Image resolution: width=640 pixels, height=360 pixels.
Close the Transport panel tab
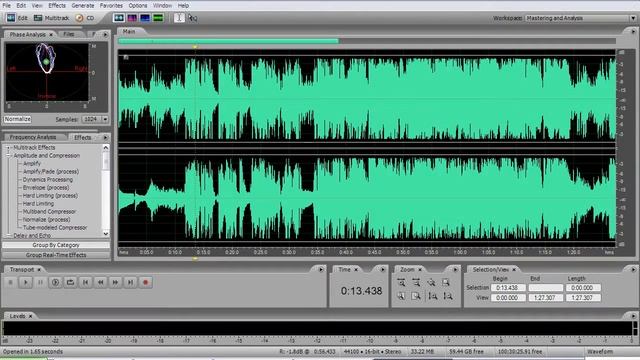coord(39,270)
